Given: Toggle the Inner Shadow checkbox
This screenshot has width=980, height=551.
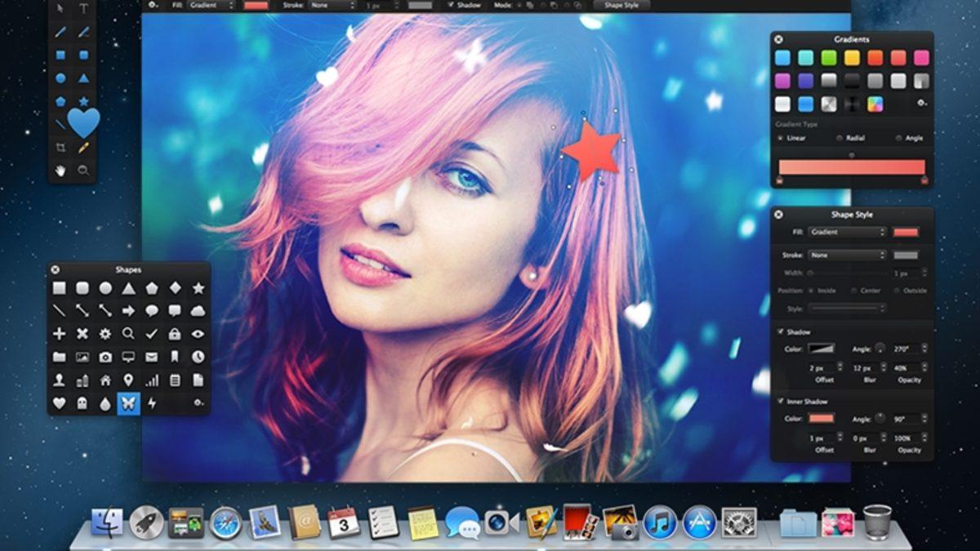Looking at the screenshot, I should point(781,402).
